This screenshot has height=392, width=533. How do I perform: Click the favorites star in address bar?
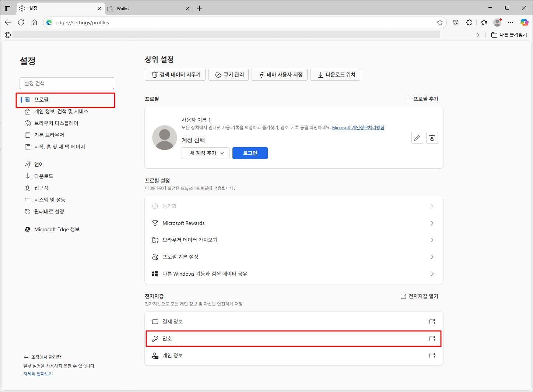coord(439,22)
